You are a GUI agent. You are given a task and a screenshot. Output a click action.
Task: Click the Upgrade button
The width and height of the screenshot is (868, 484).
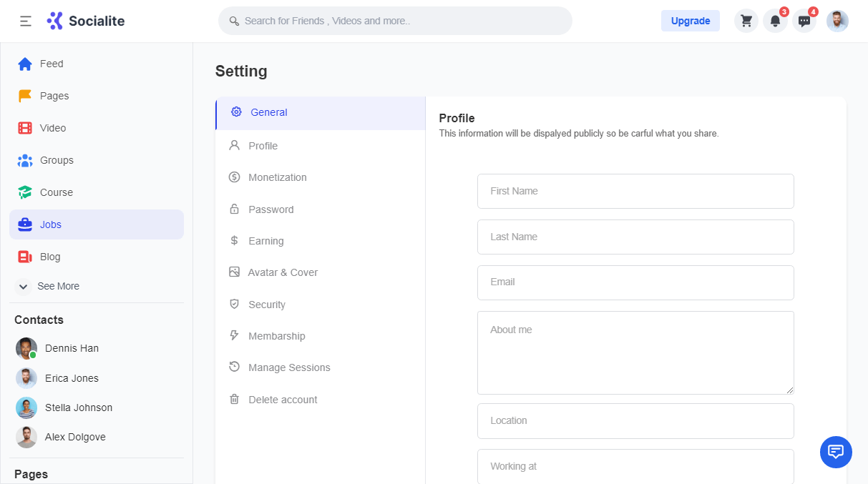coord(690,21)
